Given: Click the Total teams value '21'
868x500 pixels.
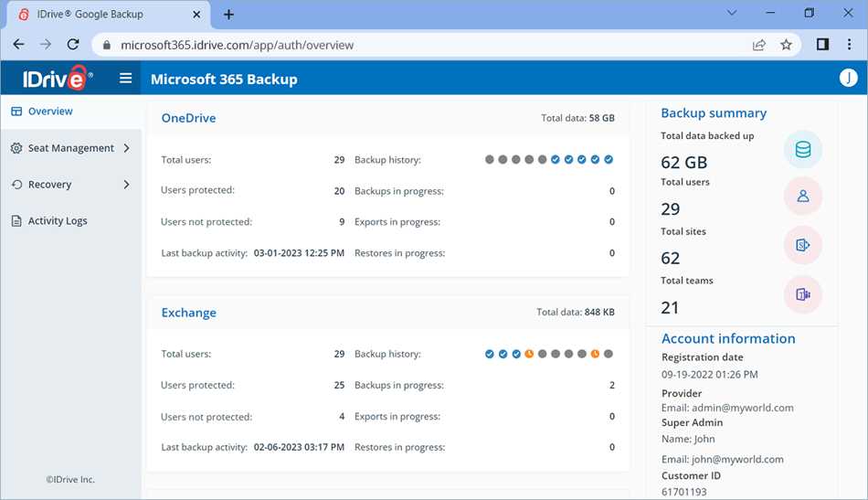Looking at the screenshot, I should click(x=669, y=308).
